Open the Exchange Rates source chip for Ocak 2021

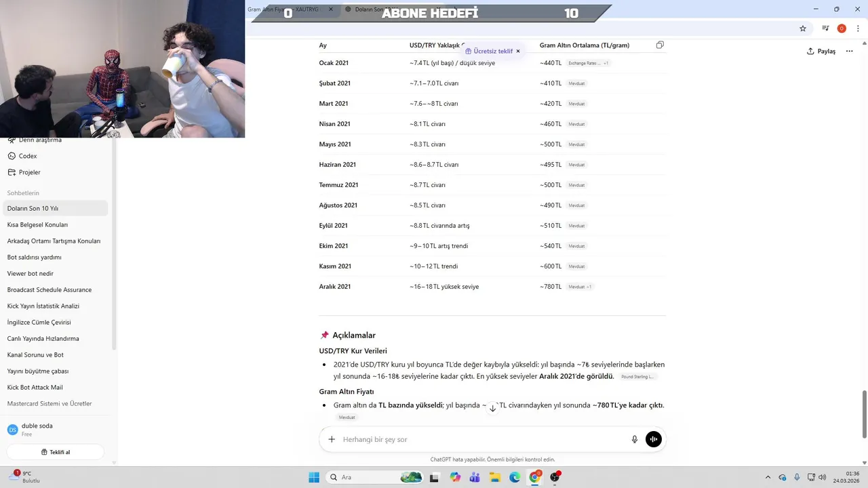click(589, 63)
